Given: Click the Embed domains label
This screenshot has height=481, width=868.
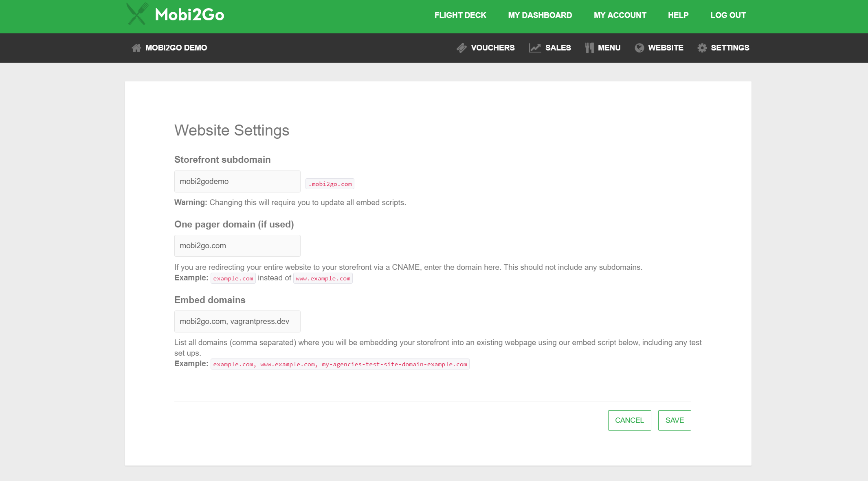Looking at the screenshot, I should click(210, 300).
